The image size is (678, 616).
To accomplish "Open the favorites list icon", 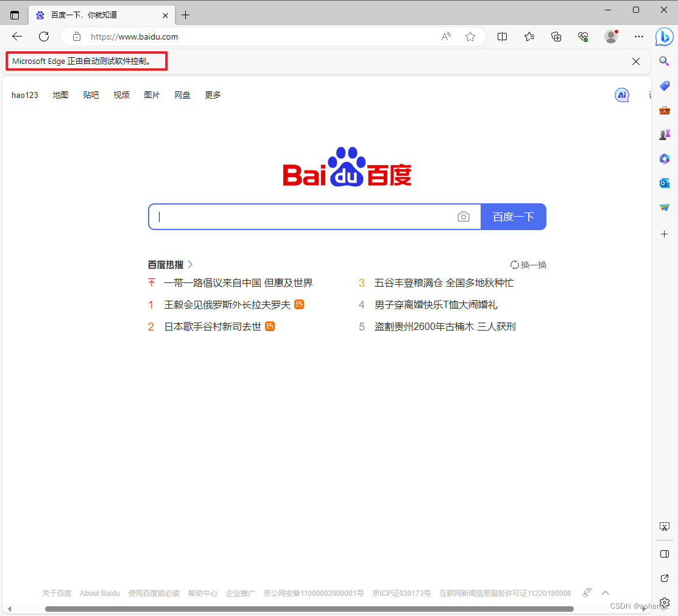I will click(529, 37).
